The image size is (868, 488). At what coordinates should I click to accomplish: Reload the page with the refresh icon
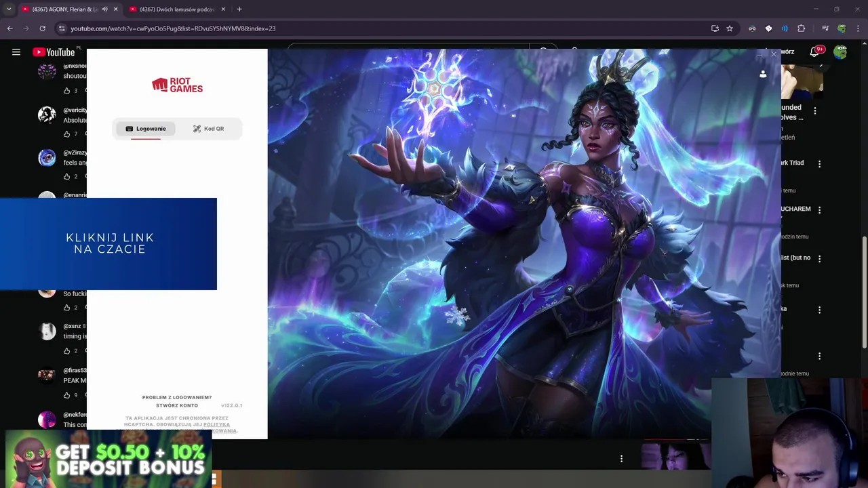tap(42, 28)
